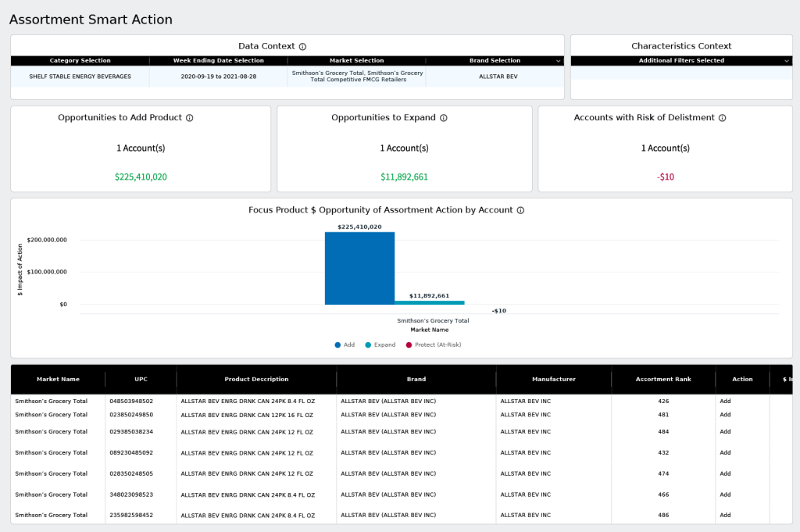Sort table by Action column header
800x532 pixels.
pyautogui.click(x=742, y=379)
